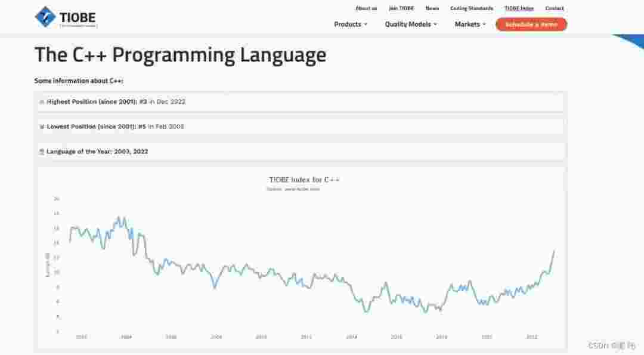
Task: Select the Highest Position since 2001 text
Action: pyautogui.click(x=116, y=101)
